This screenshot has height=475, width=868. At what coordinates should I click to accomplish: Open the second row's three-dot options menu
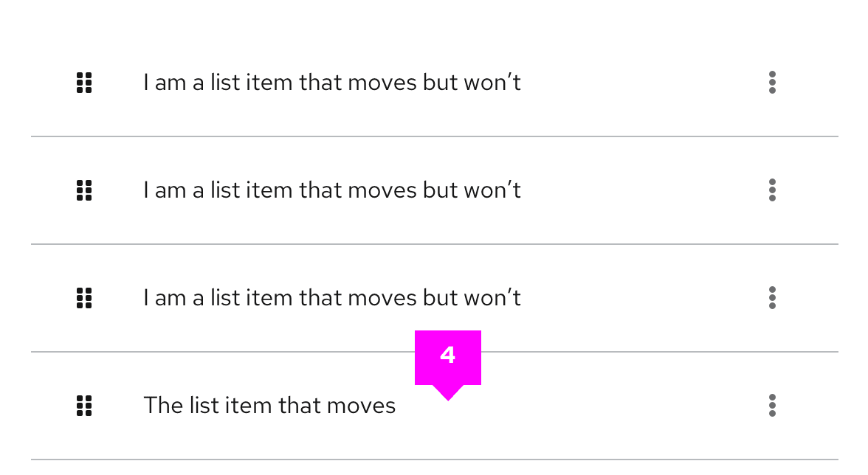click(x=772, y=190)
